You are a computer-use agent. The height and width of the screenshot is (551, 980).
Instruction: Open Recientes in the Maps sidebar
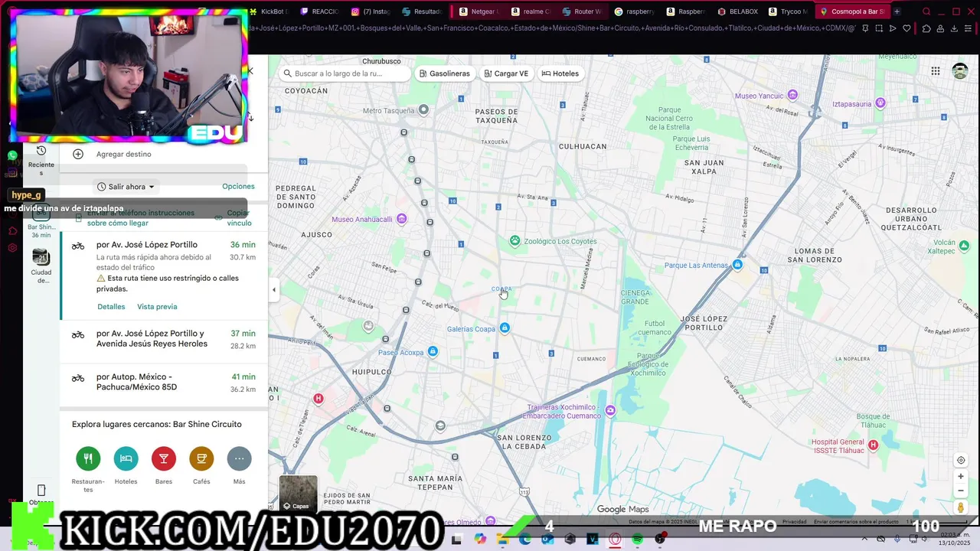pos(41,159)
